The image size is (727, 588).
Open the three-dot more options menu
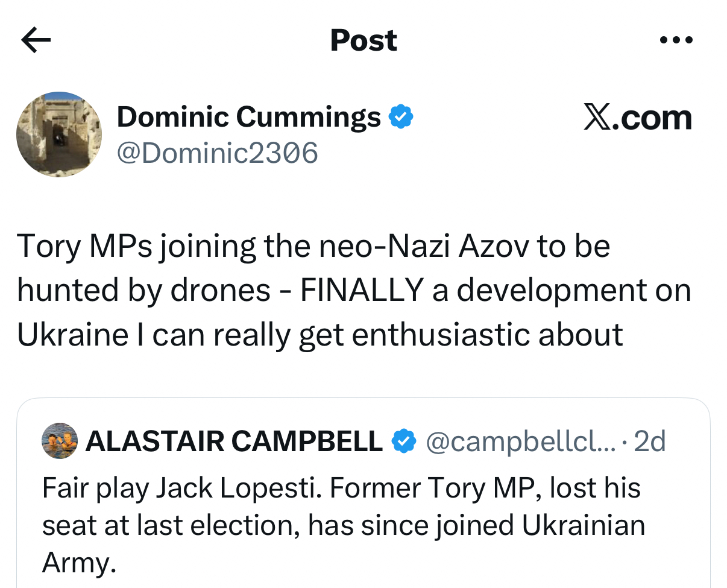coord(676,41)
